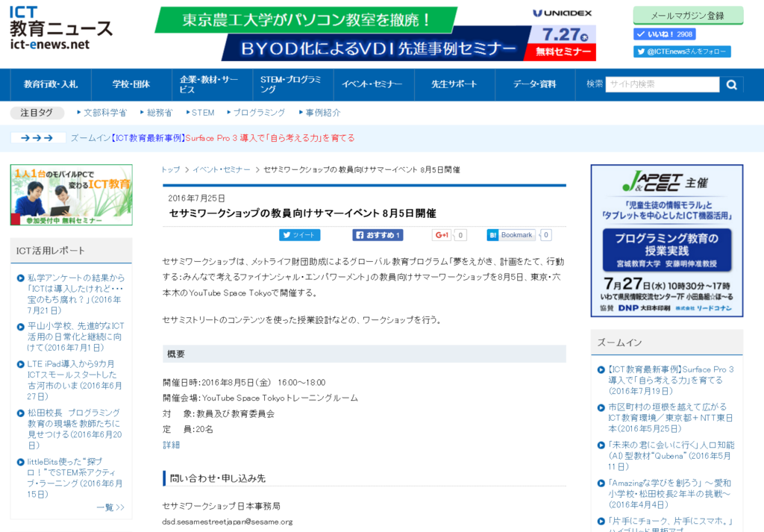Open the 教育行政・入札 menu
The image size is (764, 532).
point(50,84)
